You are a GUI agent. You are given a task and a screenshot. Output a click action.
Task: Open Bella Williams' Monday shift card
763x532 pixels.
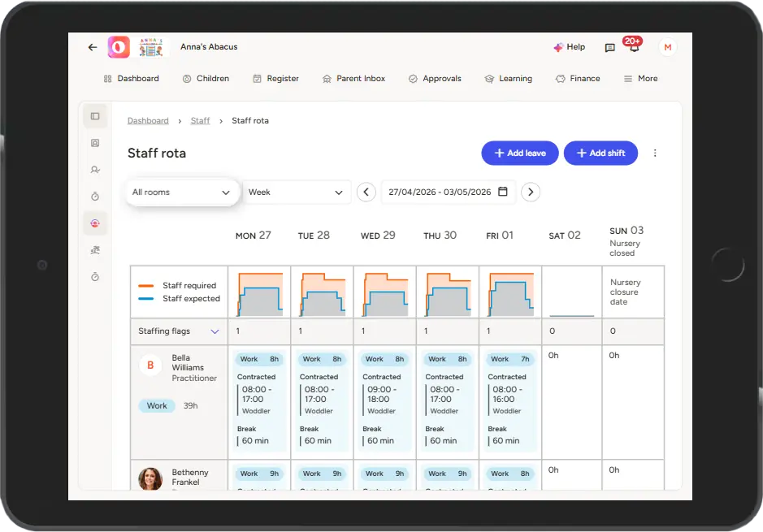[x=259, y=401]
